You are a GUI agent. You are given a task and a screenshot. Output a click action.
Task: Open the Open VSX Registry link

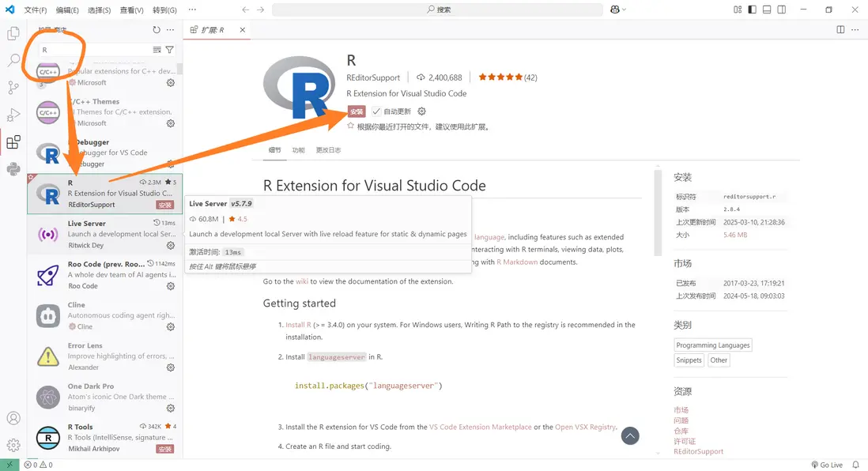[585, 427]
